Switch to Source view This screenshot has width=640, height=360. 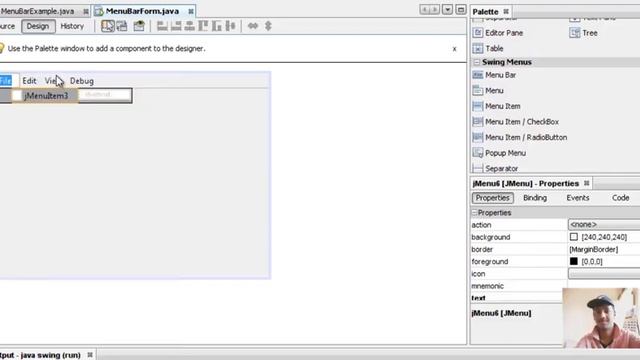[7, 26]
